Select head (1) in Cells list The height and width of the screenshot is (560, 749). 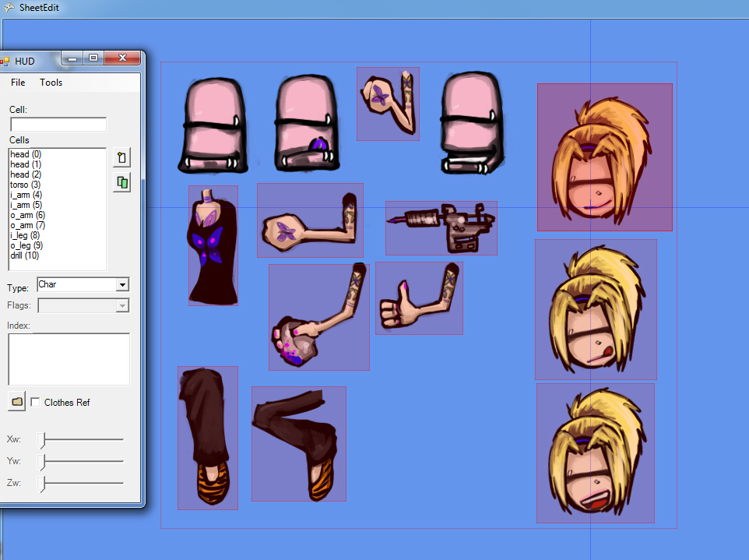26,164
